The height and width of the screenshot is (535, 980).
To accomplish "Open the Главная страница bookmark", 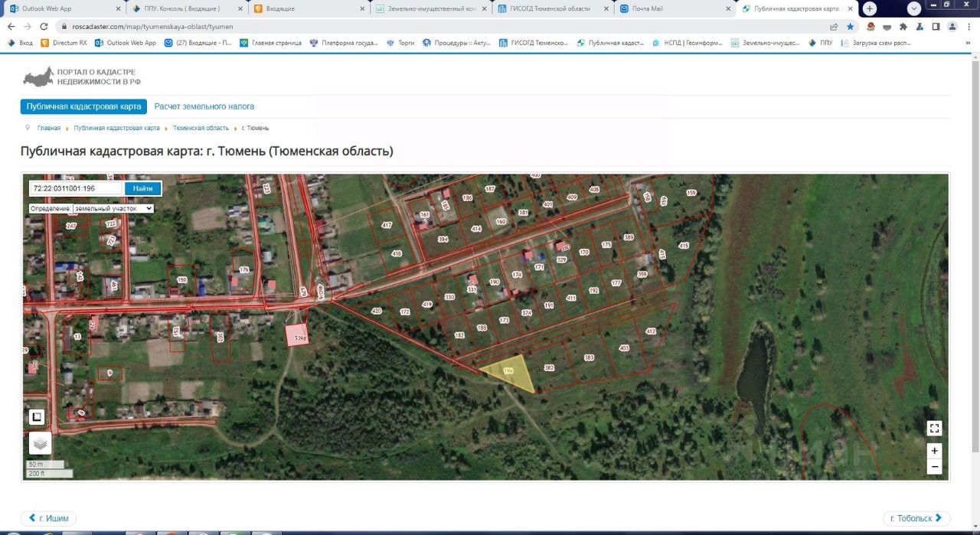I will pyautogui.click(x=271, y=43).
